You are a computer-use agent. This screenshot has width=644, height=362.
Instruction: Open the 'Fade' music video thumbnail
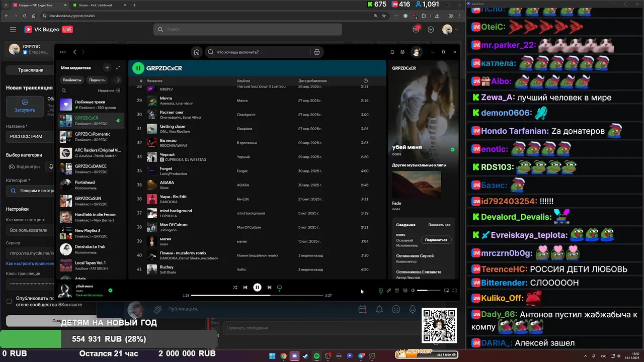click(x=416, y=184)
